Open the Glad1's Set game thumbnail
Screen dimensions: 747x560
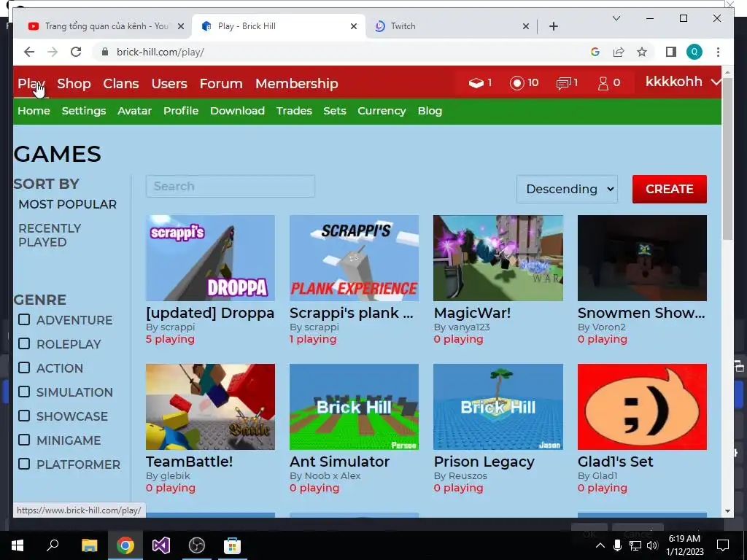[642, 407]
